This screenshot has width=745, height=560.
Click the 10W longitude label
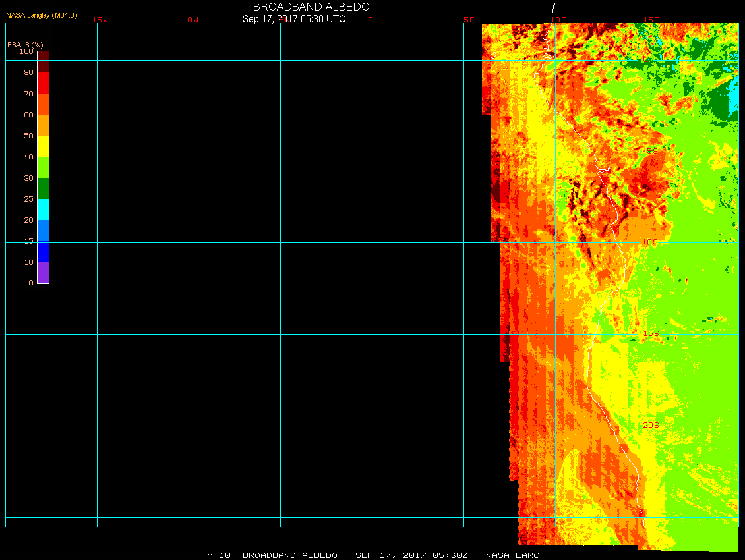191,20
